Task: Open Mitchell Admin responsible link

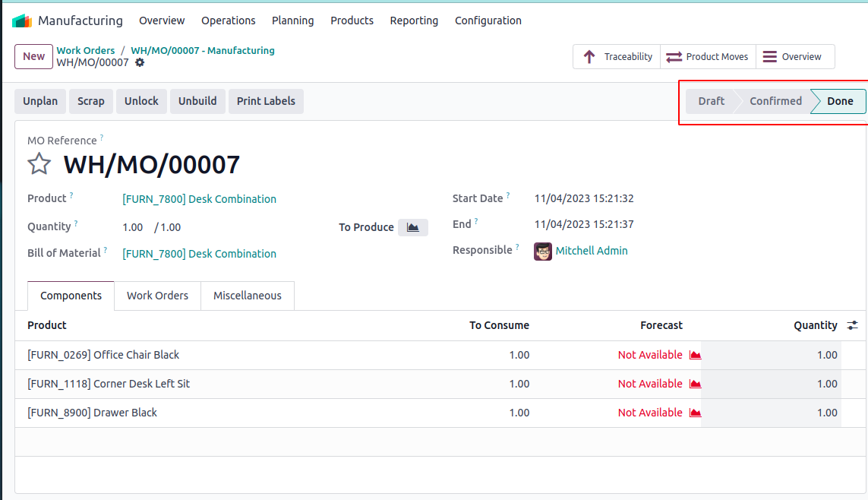Action: pyautogui.click(x=592, y=251)
